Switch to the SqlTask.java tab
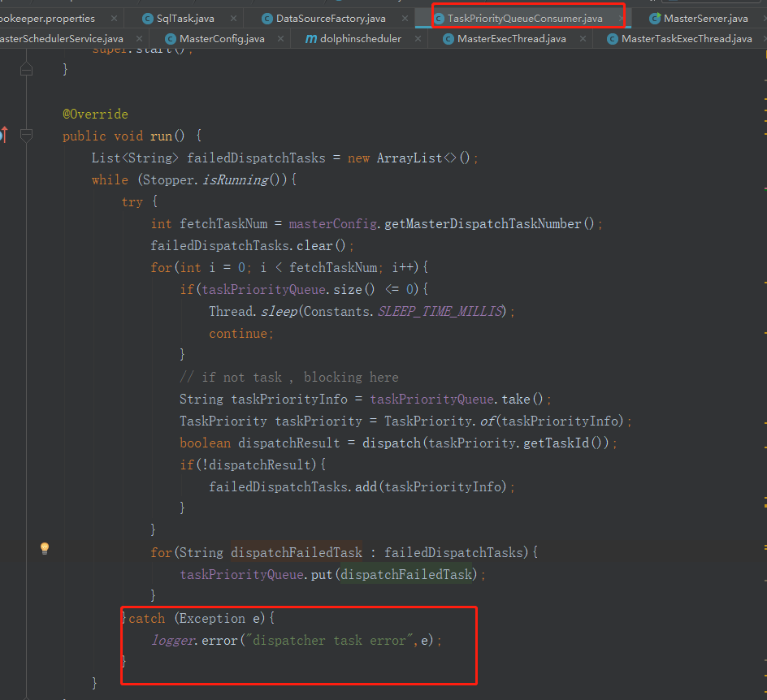The image size is (767, 700). tap(185, 19)
